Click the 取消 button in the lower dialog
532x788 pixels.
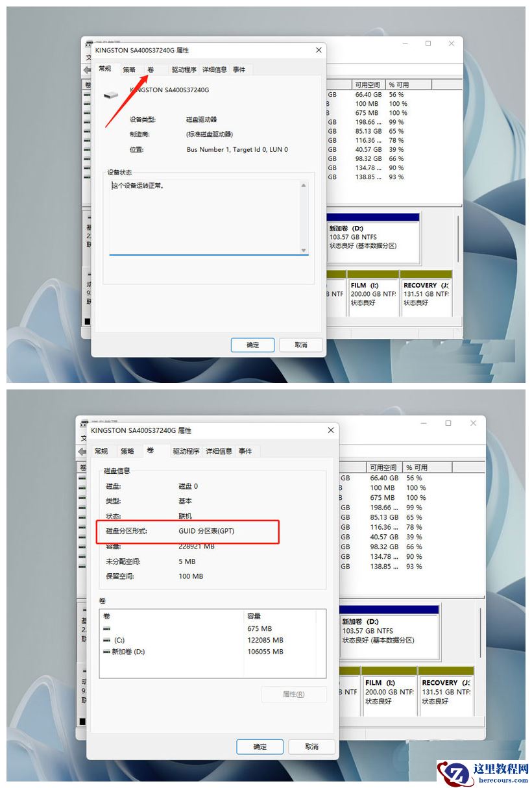coord(311,746)
